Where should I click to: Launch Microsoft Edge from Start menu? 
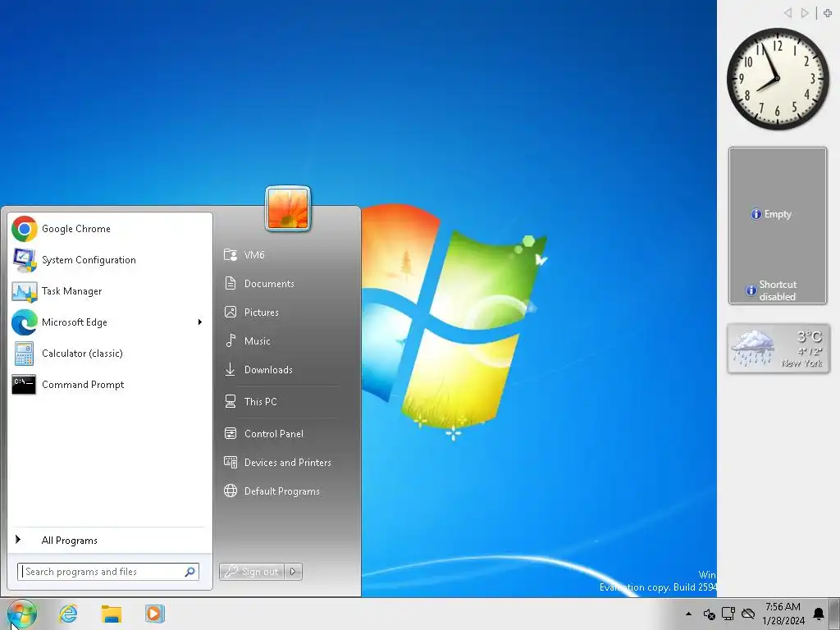(102, 322)
